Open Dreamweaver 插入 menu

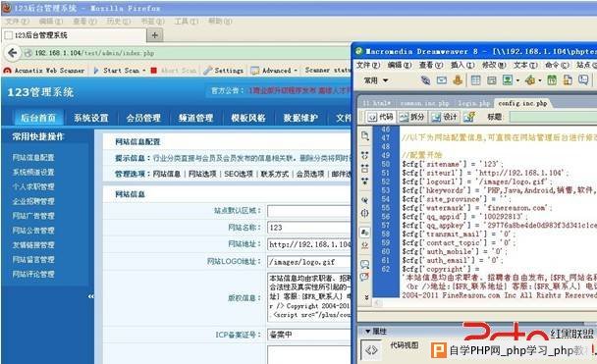(x=463, y=65)
